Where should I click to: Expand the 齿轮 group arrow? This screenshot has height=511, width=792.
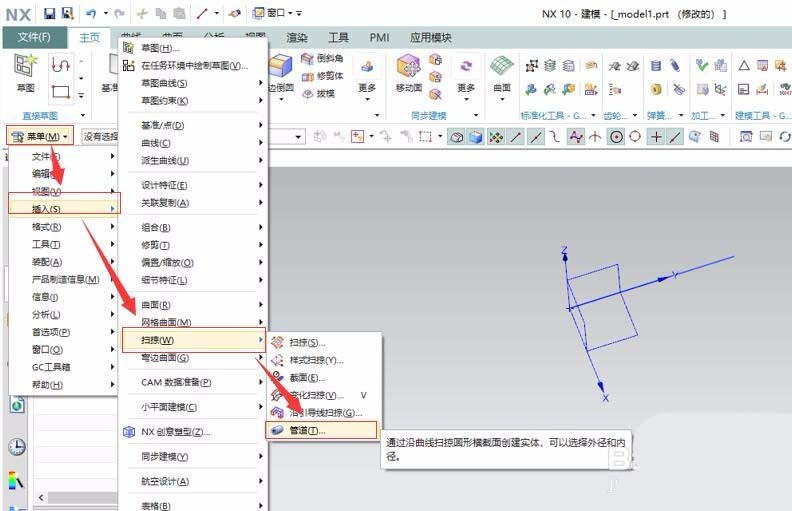635,116
